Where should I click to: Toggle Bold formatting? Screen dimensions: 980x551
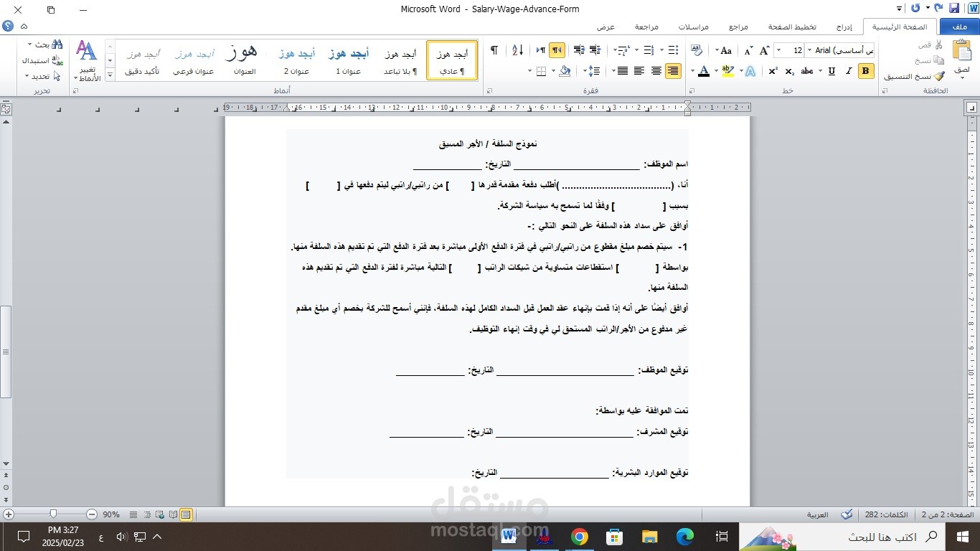(866, 71)
